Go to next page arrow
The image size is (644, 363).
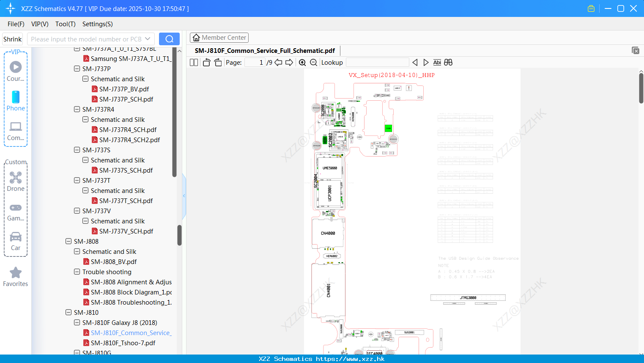289,63
